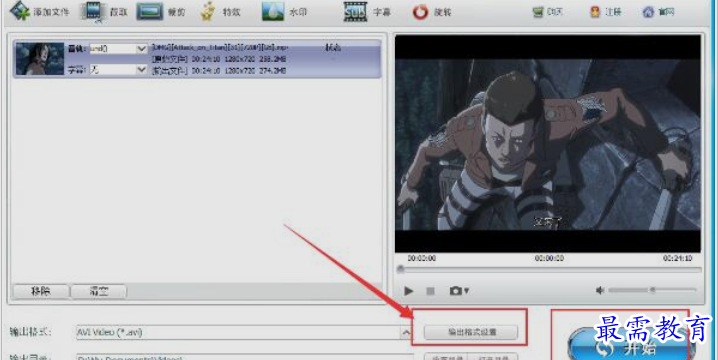Click the blue Start (开始) convert button
This screenshot has height=360, width=718.
[x=631, y=347]
